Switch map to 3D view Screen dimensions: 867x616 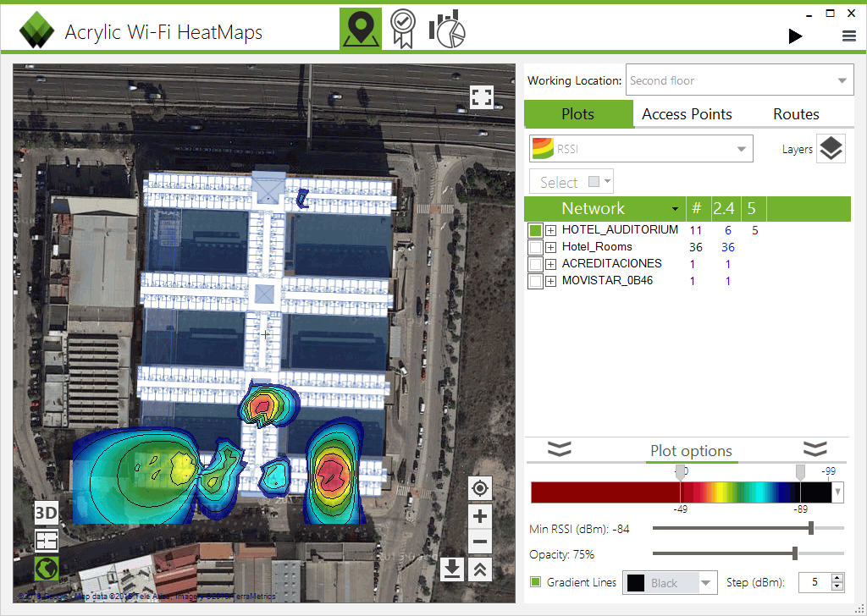point(47,513)
